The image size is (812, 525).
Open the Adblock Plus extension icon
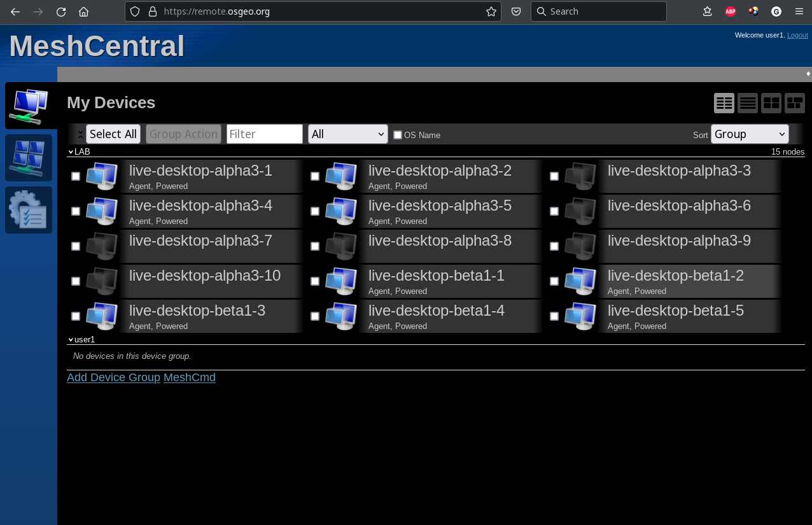point(731,11)
